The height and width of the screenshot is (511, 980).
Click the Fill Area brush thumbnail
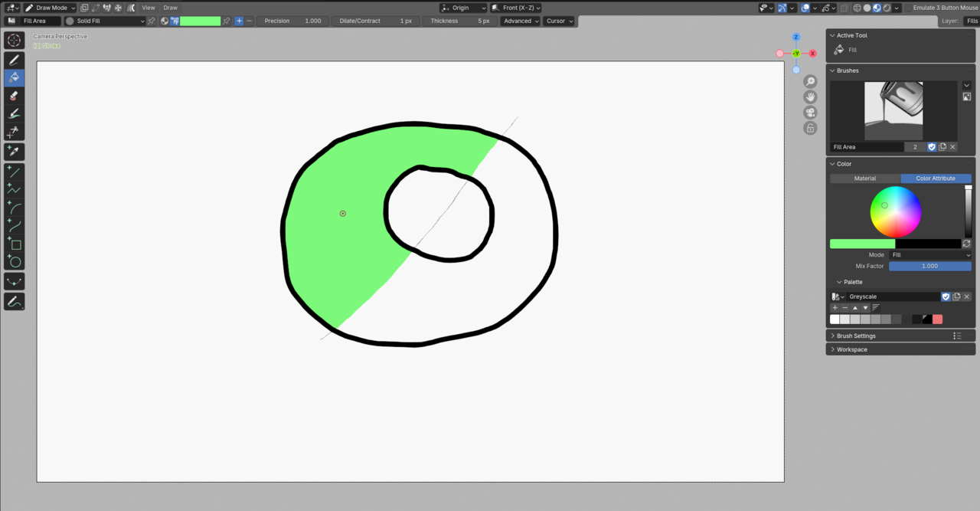(x=893, y=111)
